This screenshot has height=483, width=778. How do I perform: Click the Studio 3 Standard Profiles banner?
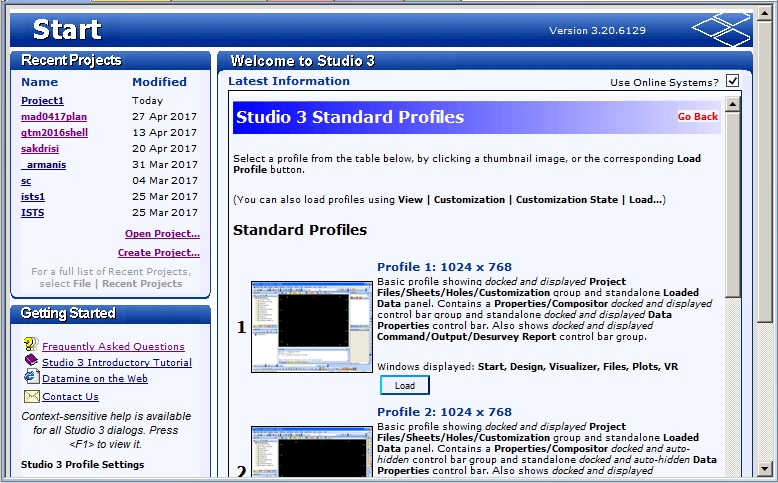476,117
